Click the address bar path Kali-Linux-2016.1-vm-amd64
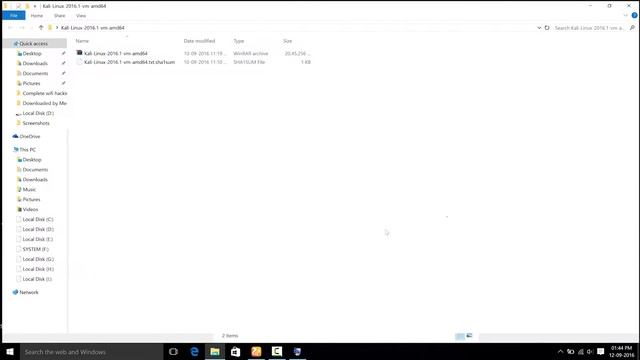The height and width of the screenshot is (360, 640). [93, 28]
